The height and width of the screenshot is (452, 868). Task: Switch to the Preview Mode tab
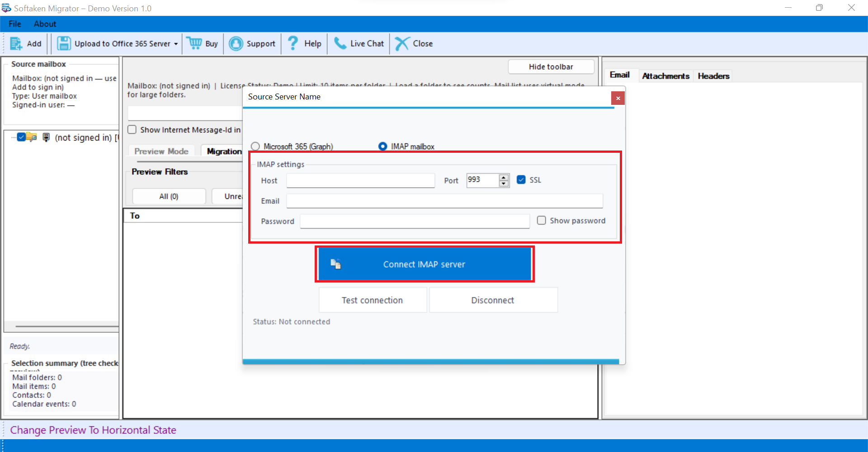pyautogui.click(x=161, y=151)
